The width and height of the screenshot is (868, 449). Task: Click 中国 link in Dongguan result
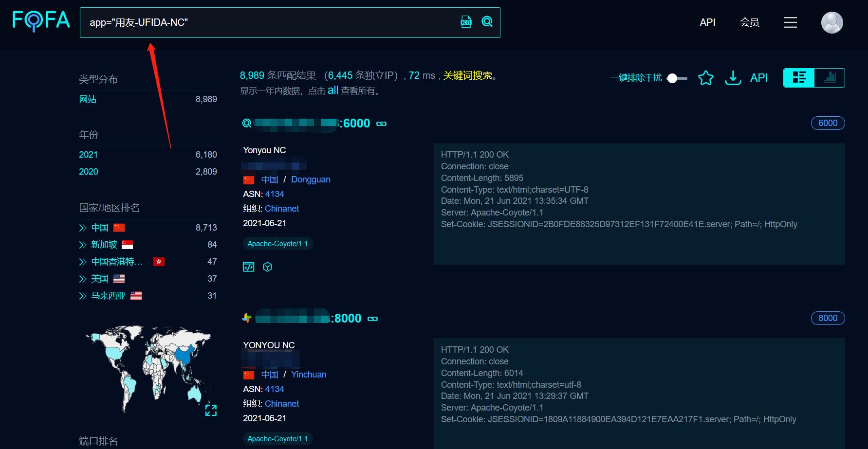(x=269, y=180)
